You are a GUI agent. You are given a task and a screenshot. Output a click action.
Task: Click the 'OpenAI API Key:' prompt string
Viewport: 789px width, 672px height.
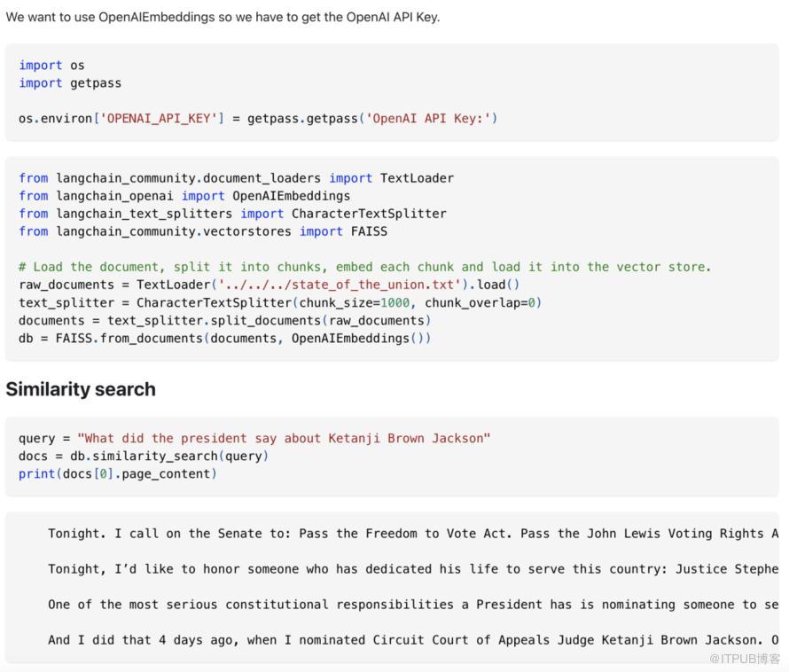[429, 118]
